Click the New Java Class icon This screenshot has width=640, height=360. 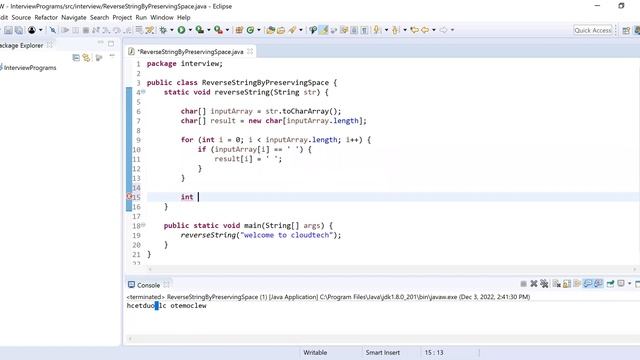[250, 30]
